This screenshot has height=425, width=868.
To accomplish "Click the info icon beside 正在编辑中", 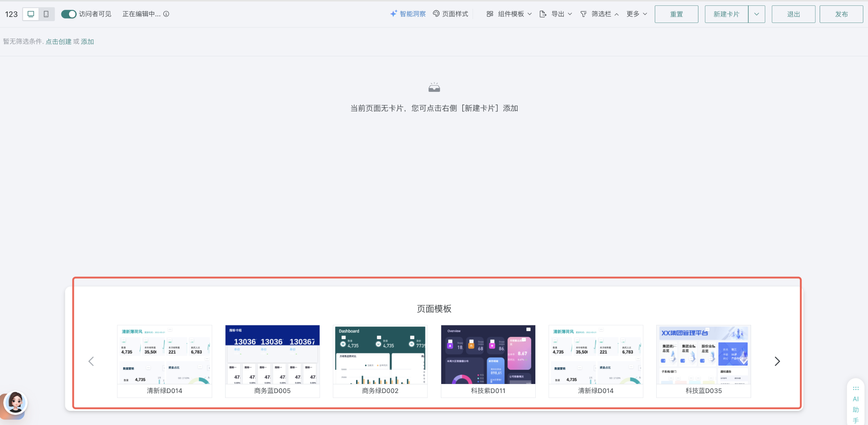I will (166, 14).
